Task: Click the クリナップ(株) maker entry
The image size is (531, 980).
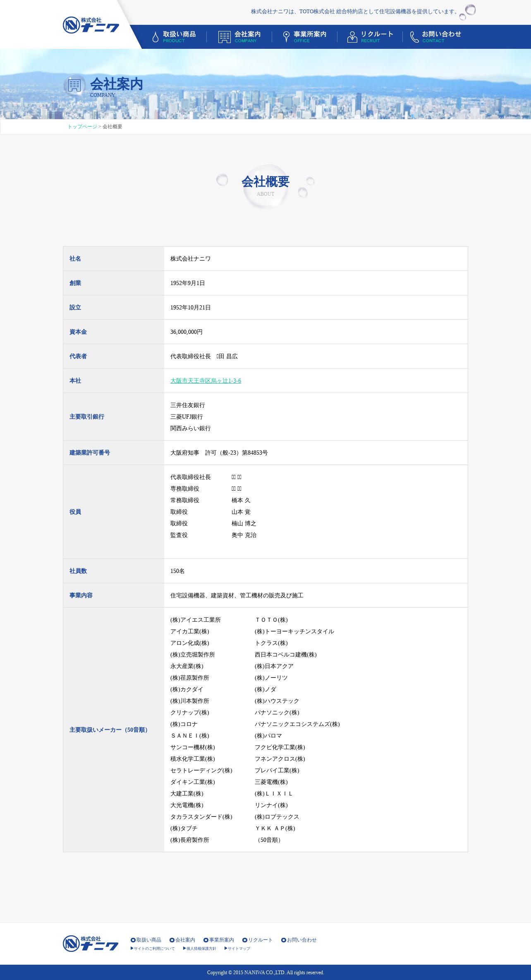Action: pyautogui.click(x=190, y=713)
